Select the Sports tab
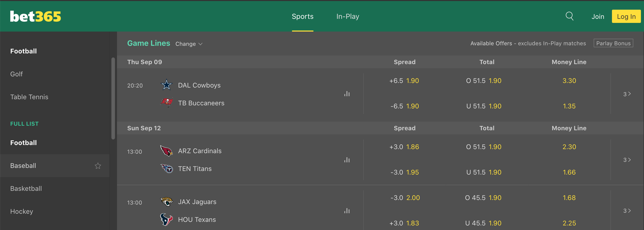This screenshot has height=230, width=644. pyautogui.click(x=303, y=16)
